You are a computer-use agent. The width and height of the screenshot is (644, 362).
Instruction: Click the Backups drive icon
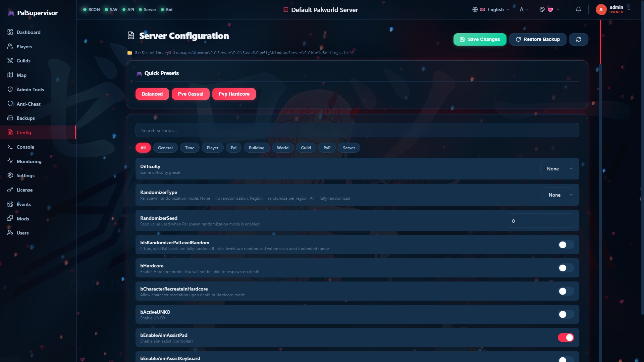pyautogui.click(x=10, y=118)
